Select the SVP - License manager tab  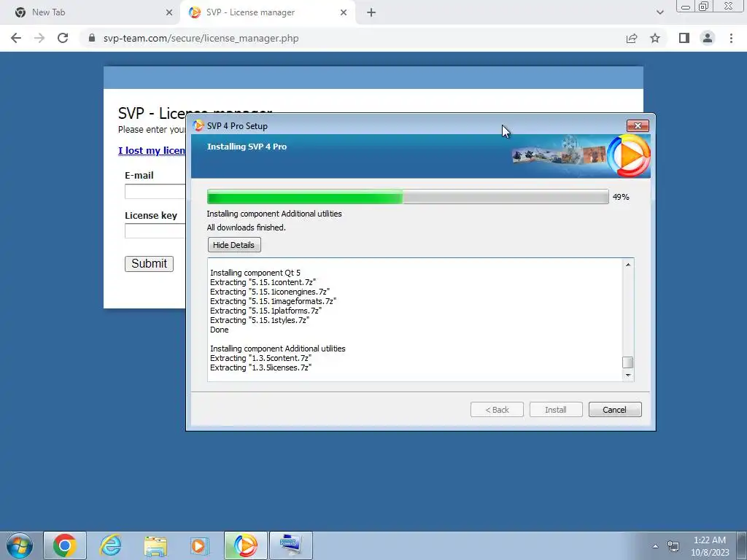(267, 12)
